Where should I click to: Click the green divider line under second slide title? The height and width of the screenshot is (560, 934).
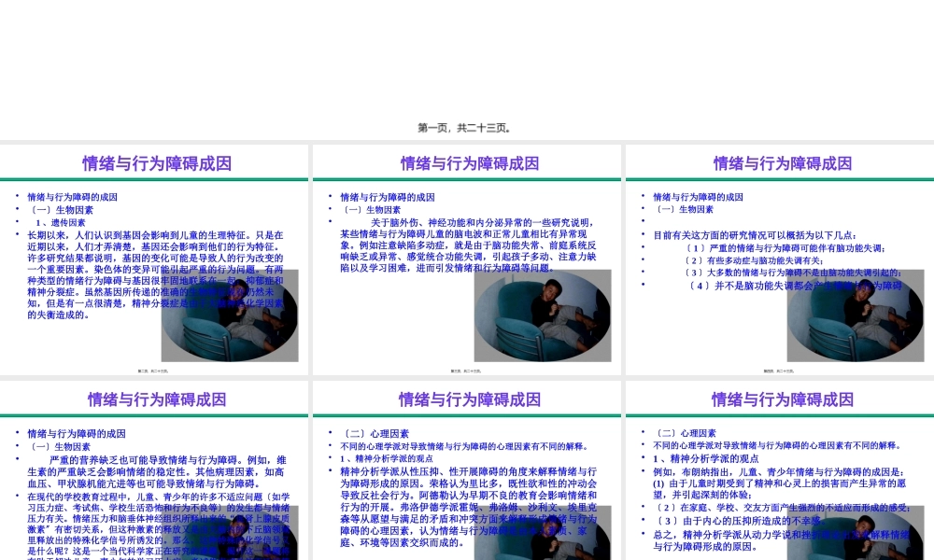[x=467, y=178]
